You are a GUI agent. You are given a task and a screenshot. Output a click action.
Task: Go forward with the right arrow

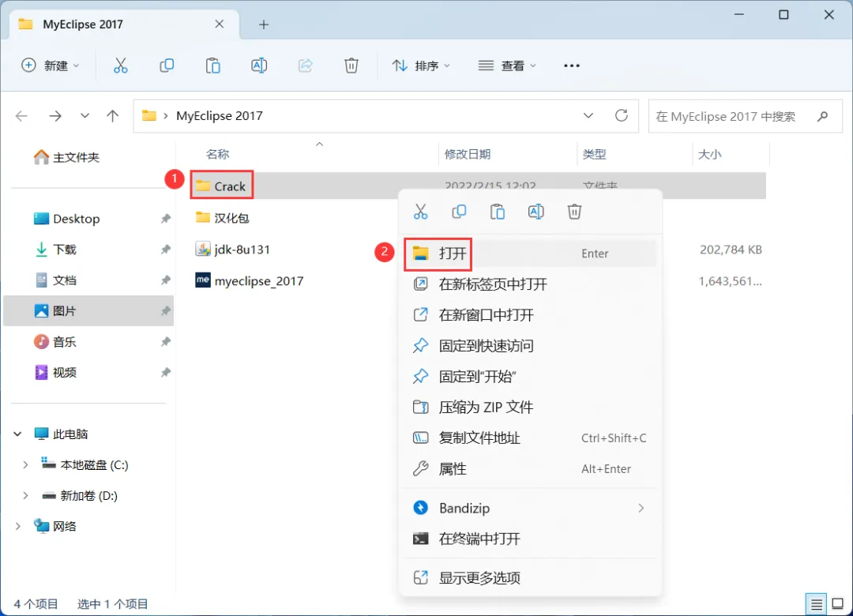click(55, 116)
